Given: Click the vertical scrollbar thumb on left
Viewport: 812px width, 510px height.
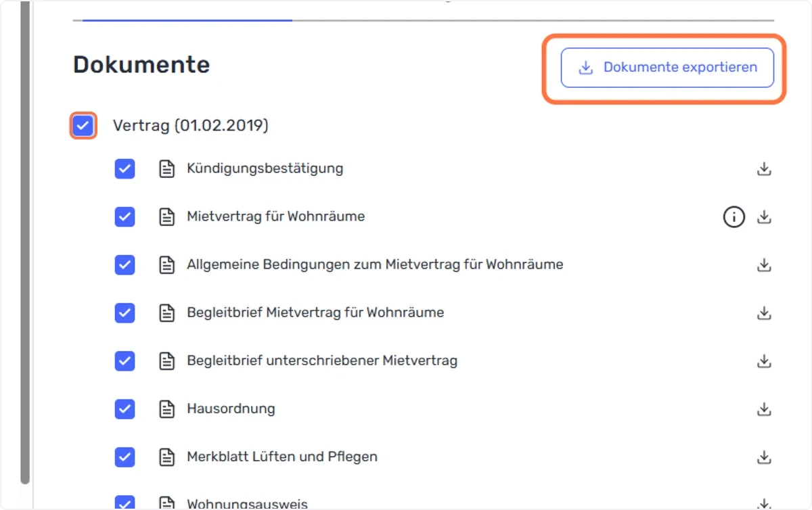Looking at the screenshot, I should tap(26, 242).
